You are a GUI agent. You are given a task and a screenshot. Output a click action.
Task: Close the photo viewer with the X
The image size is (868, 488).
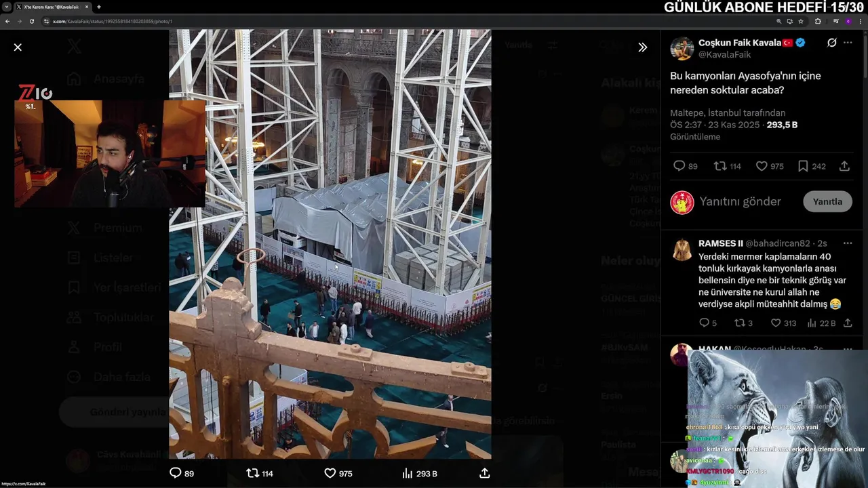click(18, 47)
